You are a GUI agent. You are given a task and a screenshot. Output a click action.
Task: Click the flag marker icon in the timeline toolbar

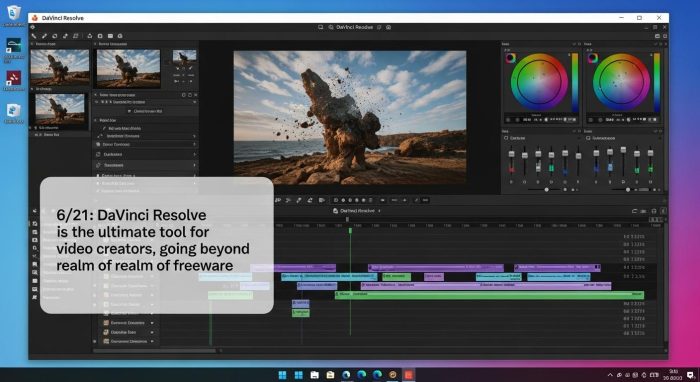click(321, 200)
